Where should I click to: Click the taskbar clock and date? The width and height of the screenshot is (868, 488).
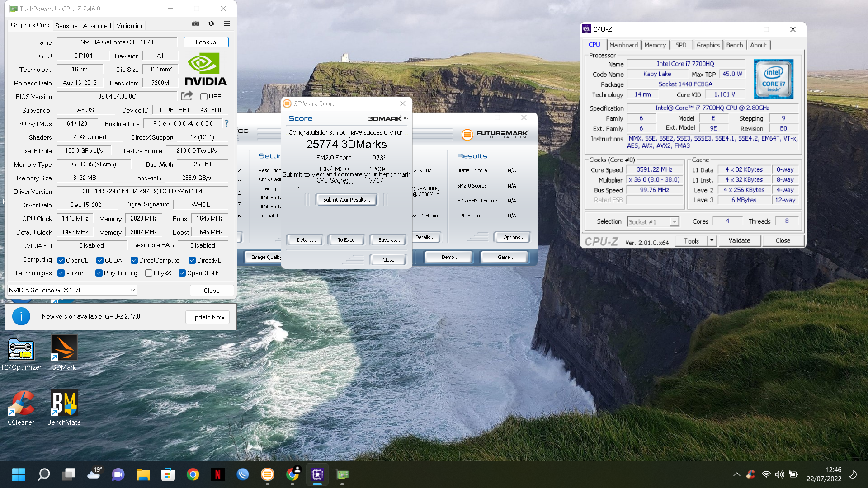coord(824,474)
